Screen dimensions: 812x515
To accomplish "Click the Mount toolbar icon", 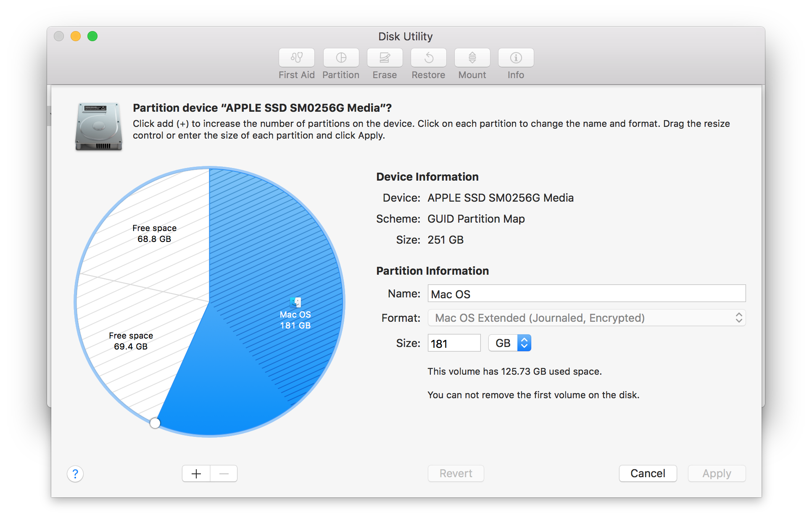I will pyautogui.click(x=472, y=58).
